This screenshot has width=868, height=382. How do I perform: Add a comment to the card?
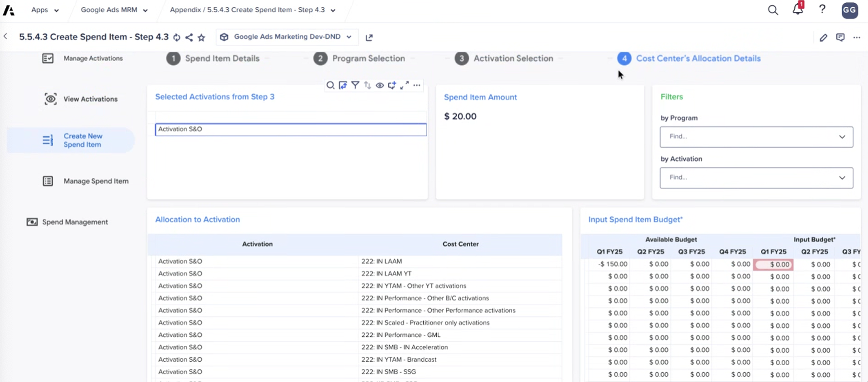pyautogui.click(x=392, y=85)
